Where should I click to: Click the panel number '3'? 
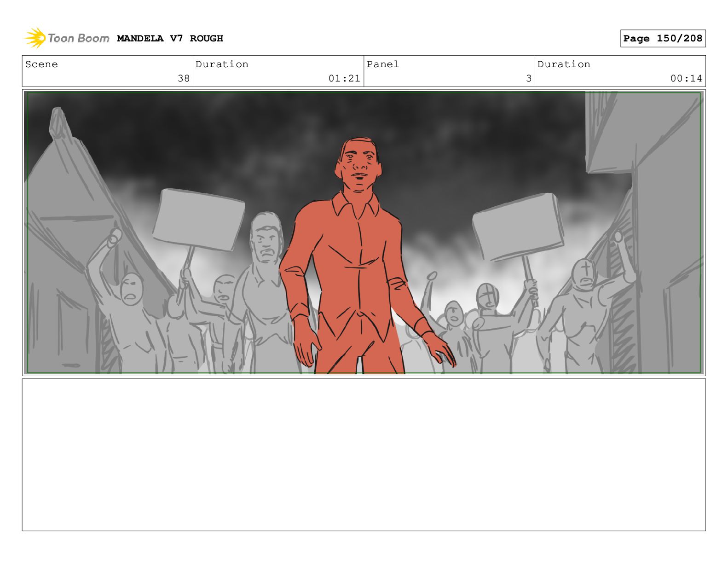coord(529,79)
